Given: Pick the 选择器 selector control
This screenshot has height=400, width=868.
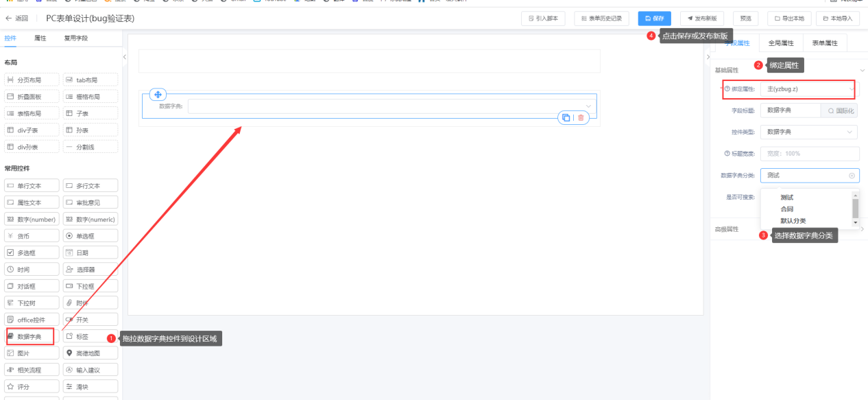Looking at the screenshot, I should click(91, 270).
